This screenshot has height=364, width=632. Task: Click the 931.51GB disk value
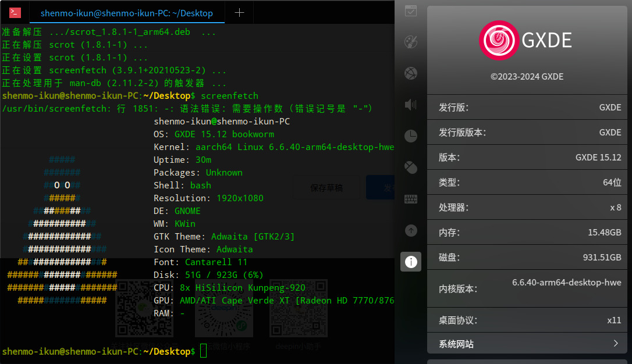click(602, 257)
